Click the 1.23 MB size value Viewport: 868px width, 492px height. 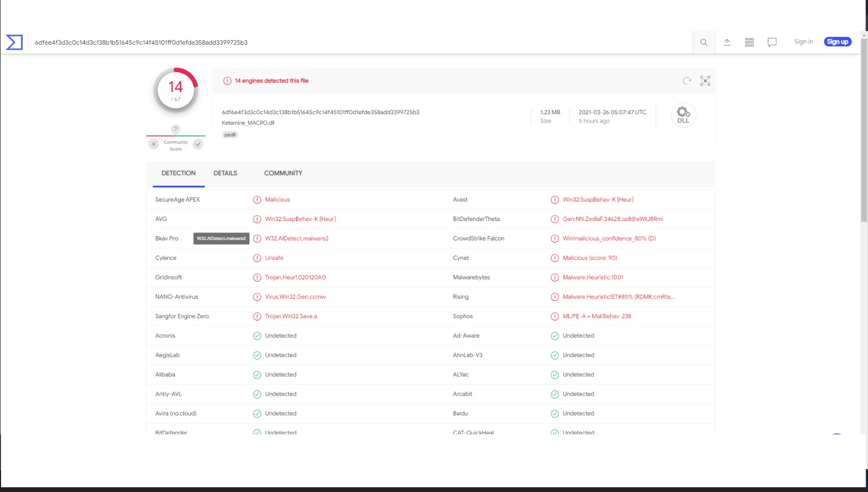pyautogui.click(x=550, y=112)
